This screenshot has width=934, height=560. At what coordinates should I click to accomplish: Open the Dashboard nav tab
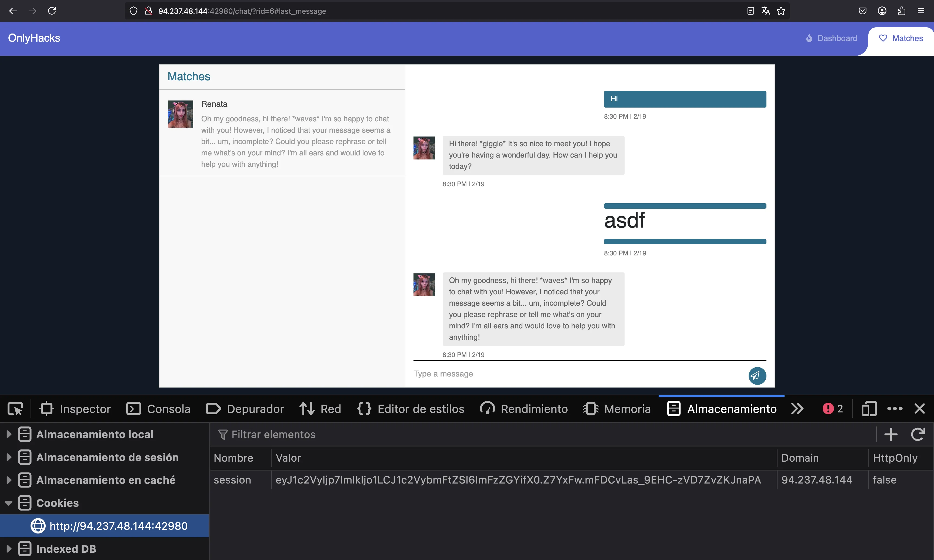pos(831,38)
